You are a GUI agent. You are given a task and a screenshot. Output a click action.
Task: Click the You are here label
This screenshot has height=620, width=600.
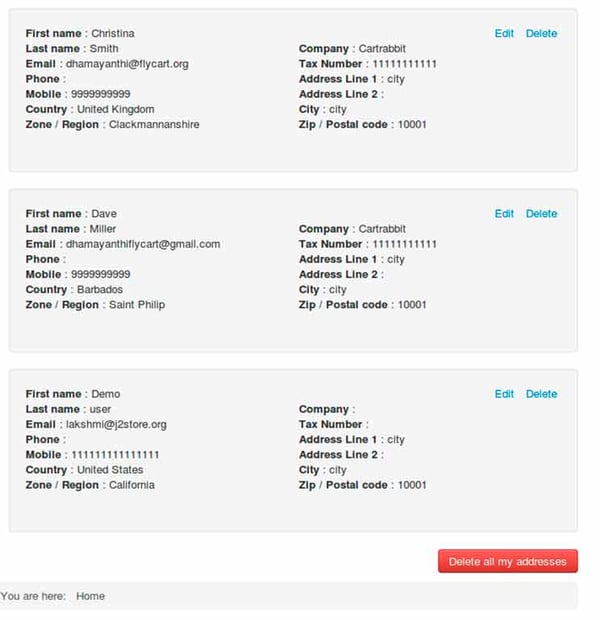click(33, 596)
